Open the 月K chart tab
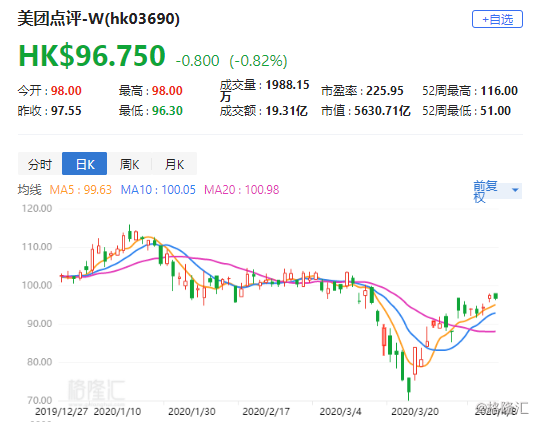Screen dimensions: 536x422 (174, 164)
